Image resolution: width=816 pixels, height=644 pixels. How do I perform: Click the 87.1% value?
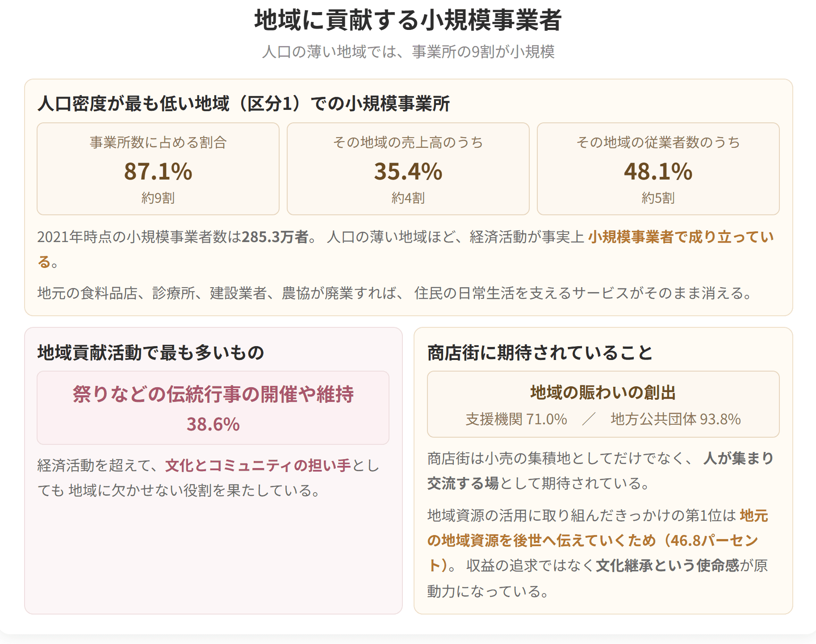(158, 171)
